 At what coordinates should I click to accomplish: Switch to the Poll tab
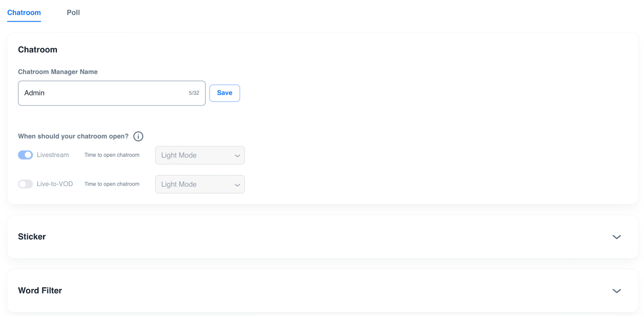click(x=73, y=12)
